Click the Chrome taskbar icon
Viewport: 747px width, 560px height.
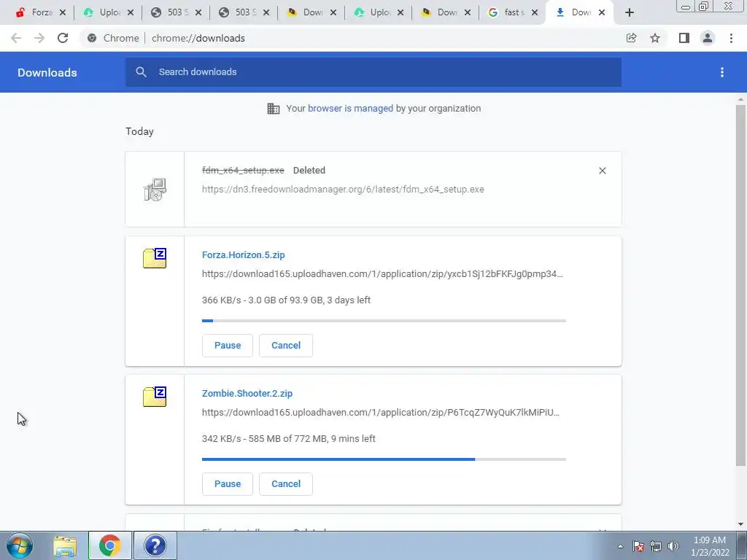tap(109, 545)
